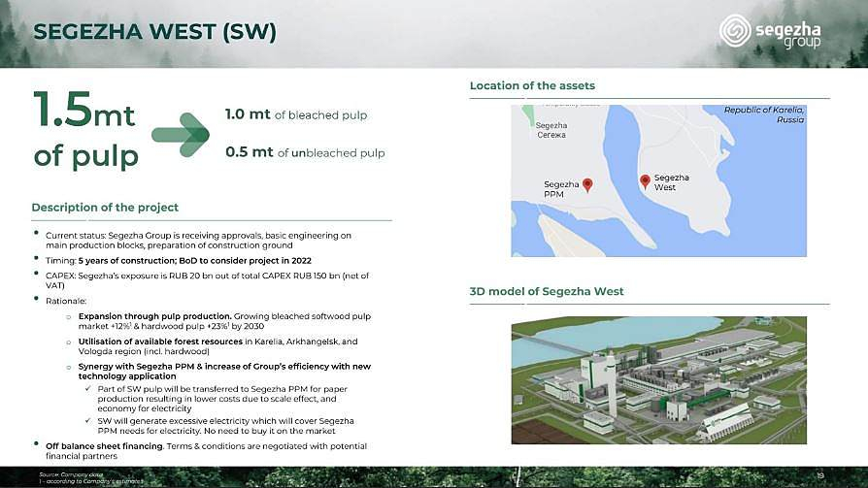The width and height of the screenshot is (868, 488).
Task: Click the 'Republic of Karelia, Russia' map caption
Action: (x=764, y=114)
